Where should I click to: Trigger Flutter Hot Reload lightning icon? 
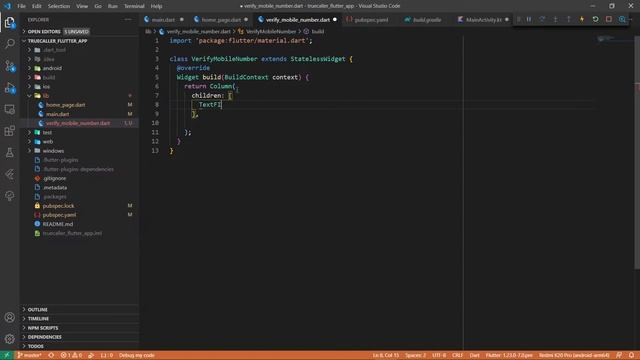[x=582, y=19]
